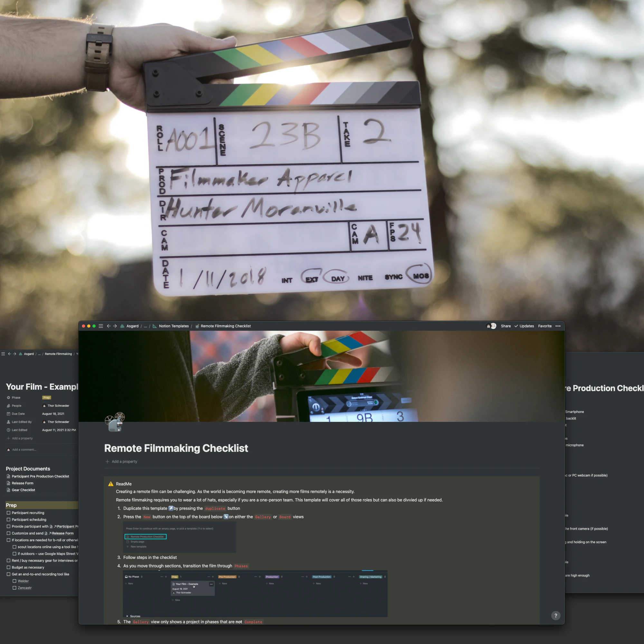This screenshot has width=644, height=644.
Task: Click the warning icon beside ReadMe
Action: click(x=111, y=484)
